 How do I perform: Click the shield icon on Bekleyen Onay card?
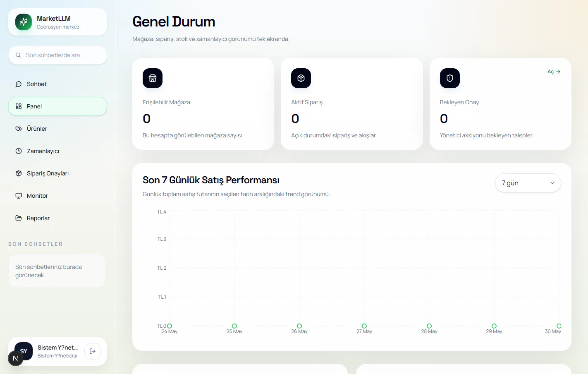coord(450,78)
